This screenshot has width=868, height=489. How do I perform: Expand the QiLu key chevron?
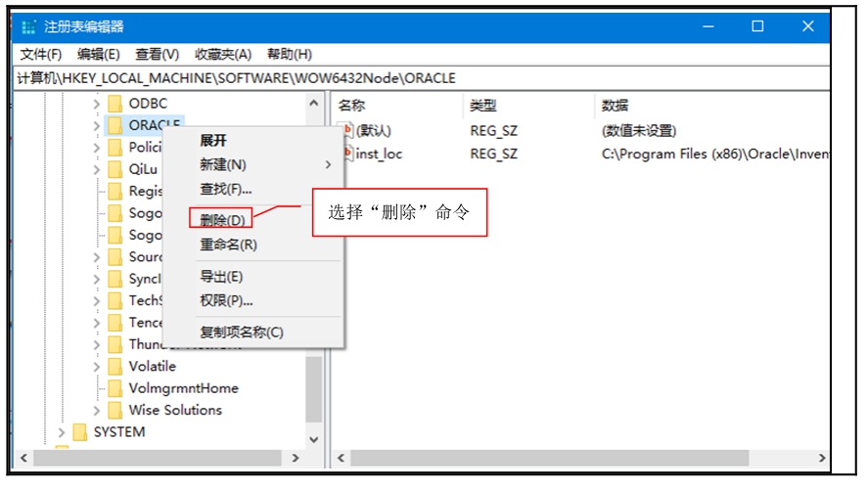point(96,169)
